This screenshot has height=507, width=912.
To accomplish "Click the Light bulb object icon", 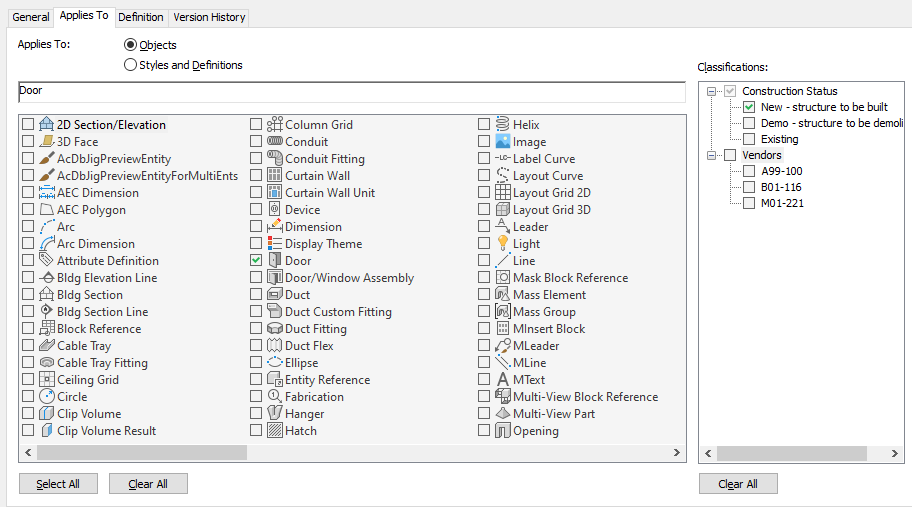I will [504, 244].
